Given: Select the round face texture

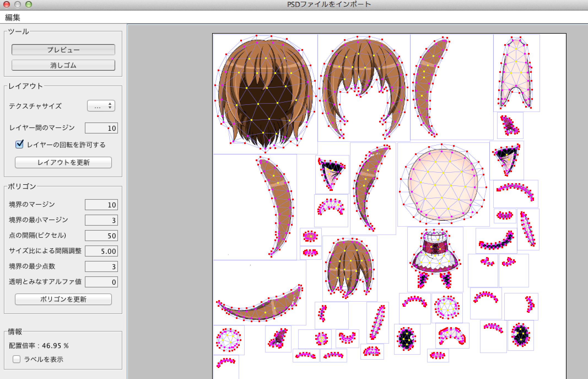Looking at the screenshot, I should pos(443,185).
